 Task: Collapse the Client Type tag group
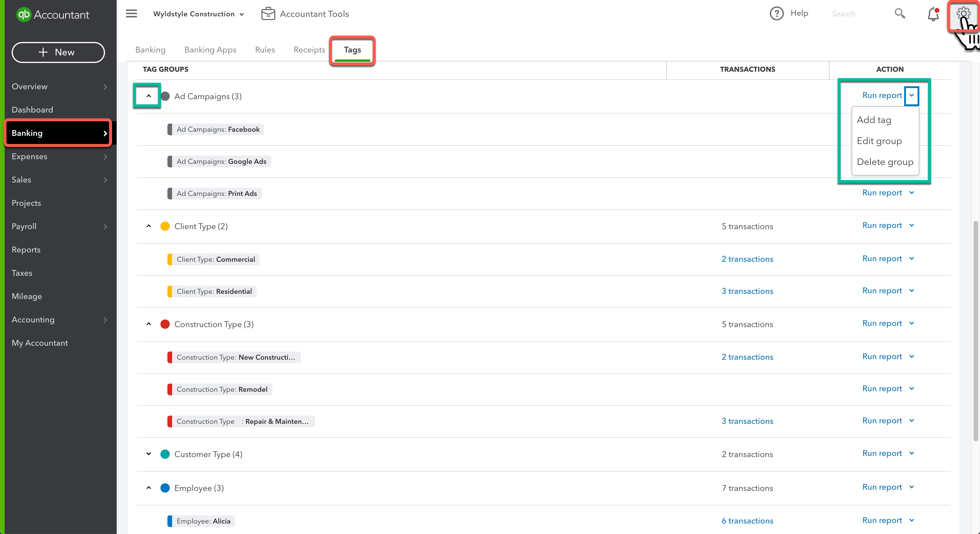[149, 226]
